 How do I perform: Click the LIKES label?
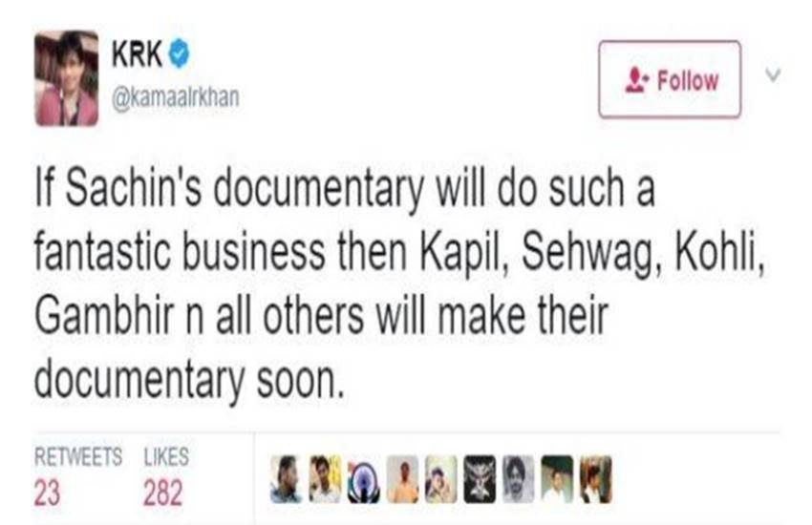[x=166, y=456]
